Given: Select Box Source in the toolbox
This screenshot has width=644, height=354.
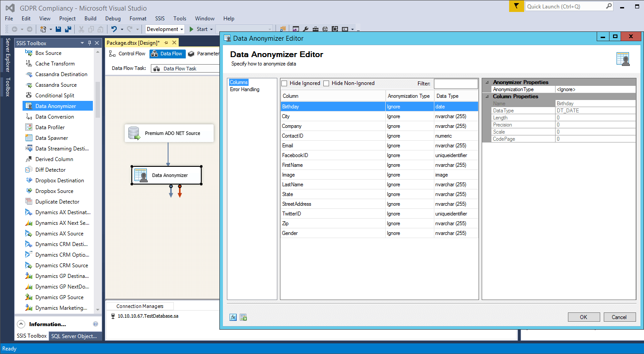Looking at the screenshot, I should tap(58, 53).
